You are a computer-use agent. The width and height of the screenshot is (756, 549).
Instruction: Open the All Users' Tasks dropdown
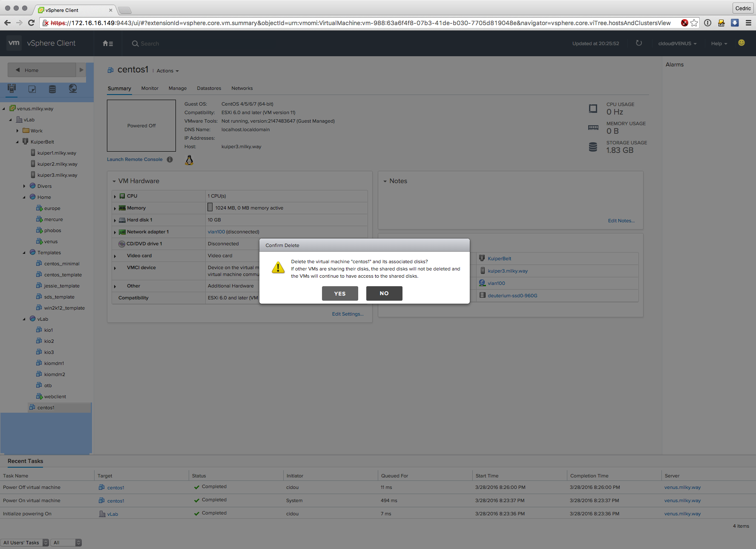pyautogui.click(x=25, y=543)
